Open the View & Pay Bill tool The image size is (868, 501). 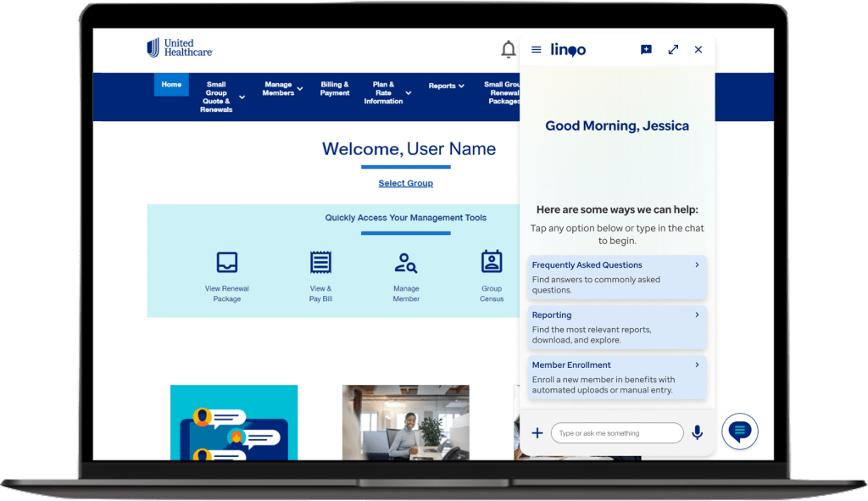click(320, 276)
